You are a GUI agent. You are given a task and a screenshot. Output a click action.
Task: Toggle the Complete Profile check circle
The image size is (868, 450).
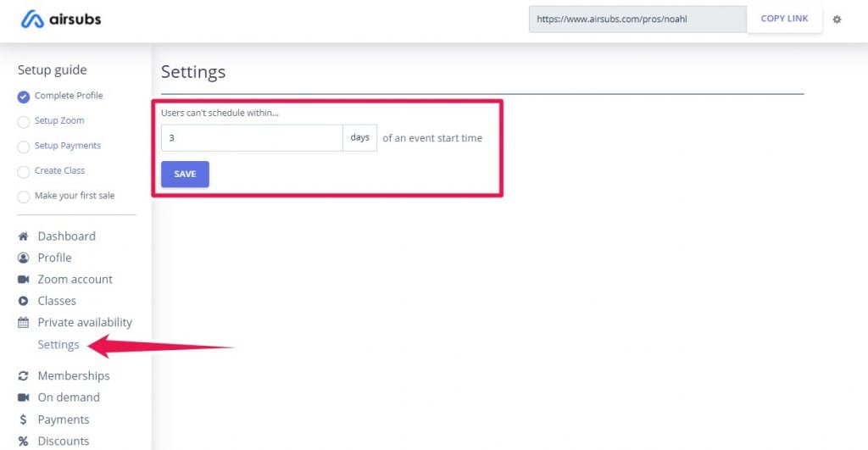click(23, 97)
